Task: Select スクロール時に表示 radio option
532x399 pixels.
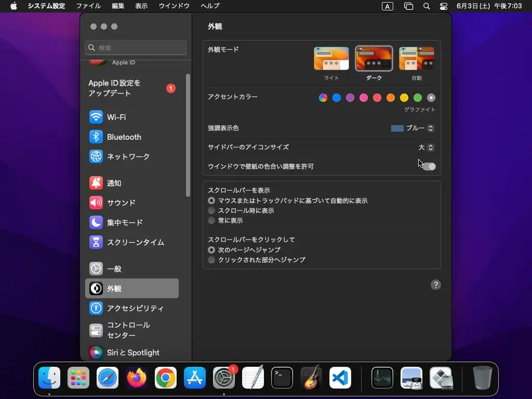Action: 211,210
